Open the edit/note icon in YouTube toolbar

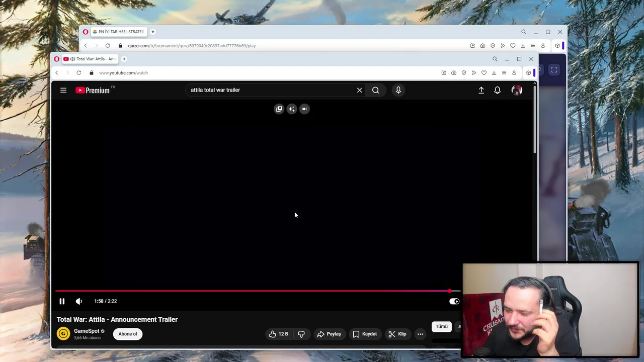(x=444, y=73)
